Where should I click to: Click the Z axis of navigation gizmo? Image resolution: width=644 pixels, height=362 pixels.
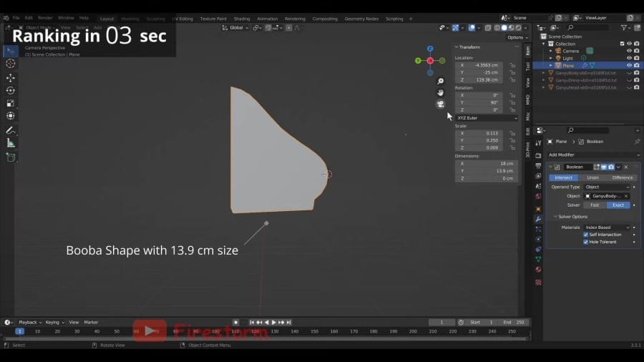(430, 49)
